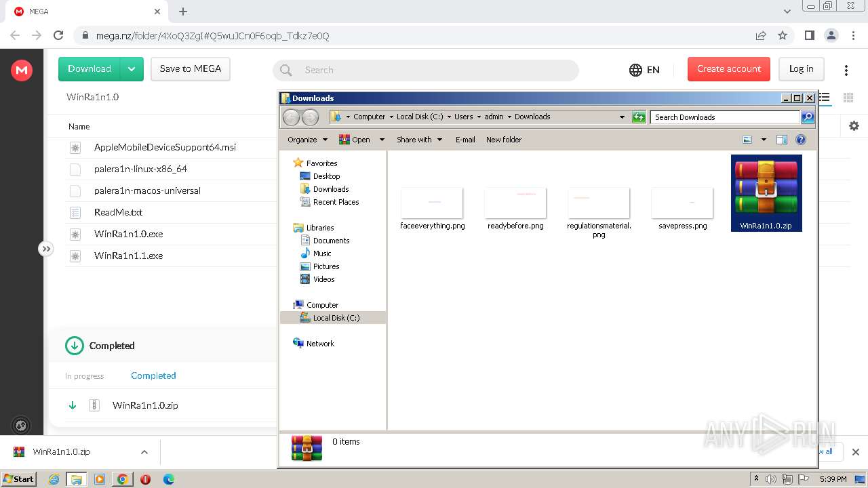Click the Chrome address bar URL
Image resolution: width=868 pixels, height=488 pixels.
click(x=212, y=36)
